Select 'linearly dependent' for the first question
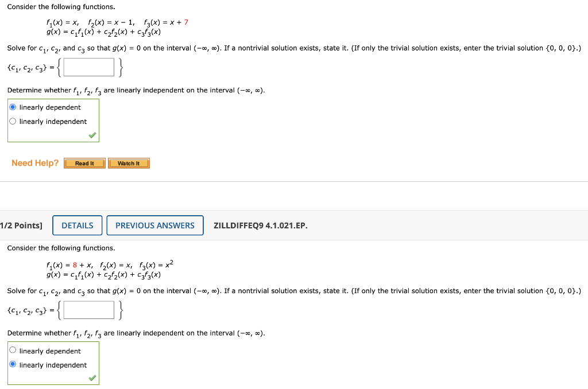 (13, 107)
